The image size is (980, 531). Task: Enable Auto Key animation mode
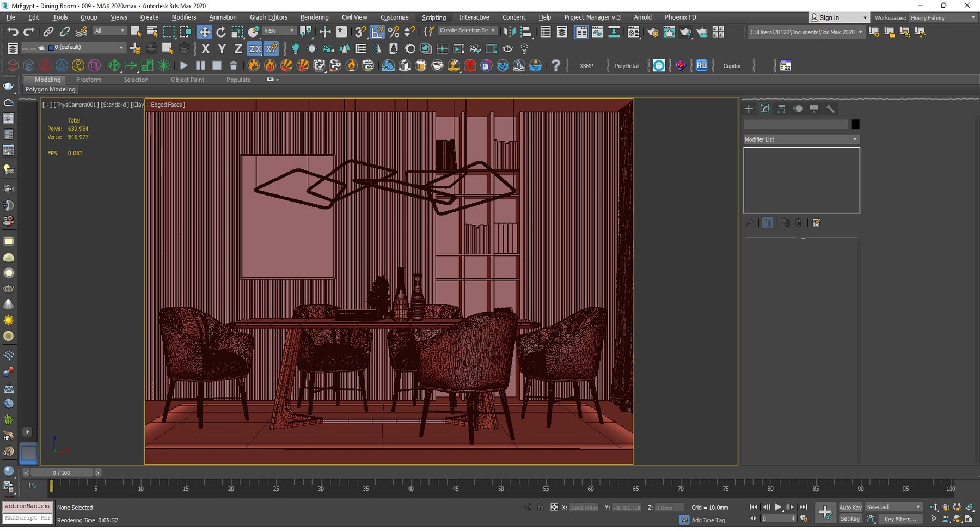(850, 507)
